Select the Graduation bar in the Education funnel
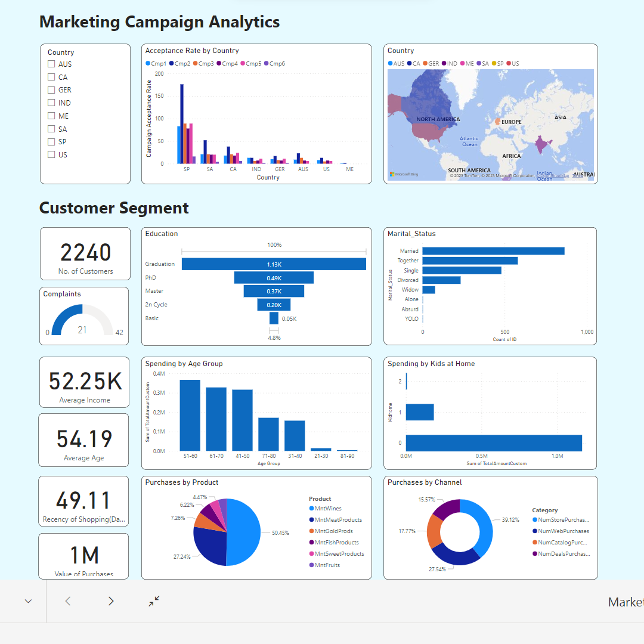Image resolution: width=644 pixels, height=644 pixels. click(x=274, y=264)
